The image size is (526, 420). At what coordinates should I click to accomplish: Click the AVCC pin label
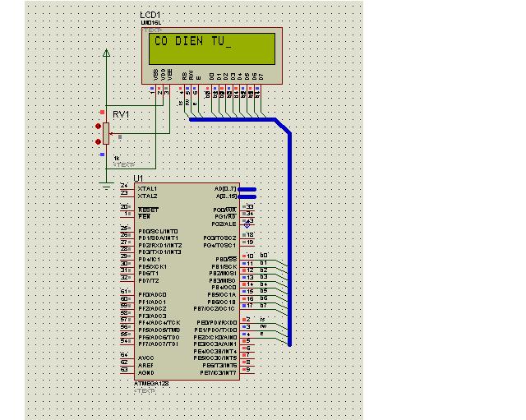pyautogui.click(x=146, y=358)
